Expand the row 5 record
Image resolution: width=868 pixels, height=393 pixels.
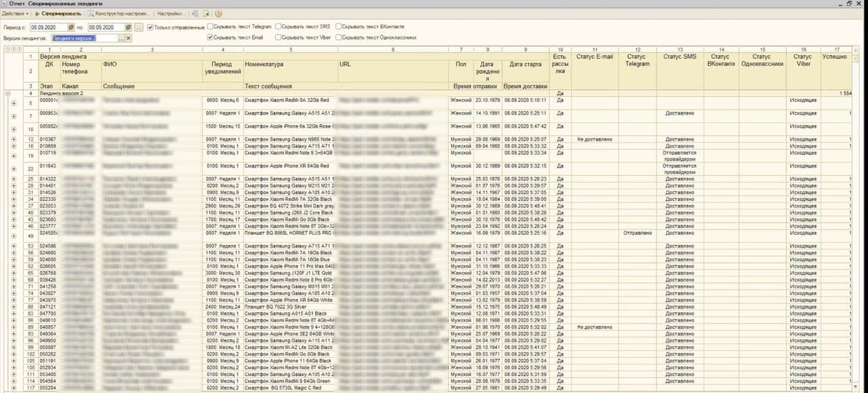tap(14, 102)
